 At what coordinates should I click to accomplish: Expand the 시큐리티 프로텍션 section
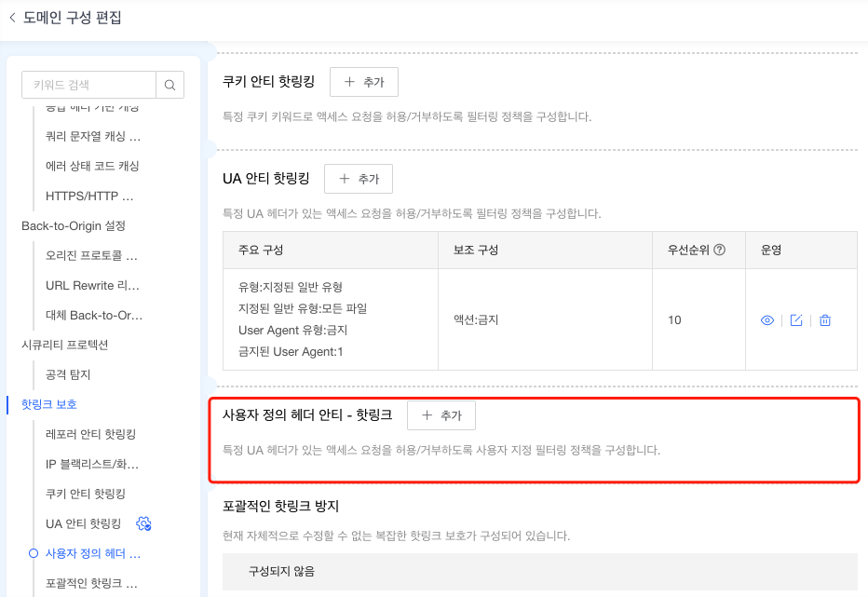pyautogui.click(x=65, y=345)
